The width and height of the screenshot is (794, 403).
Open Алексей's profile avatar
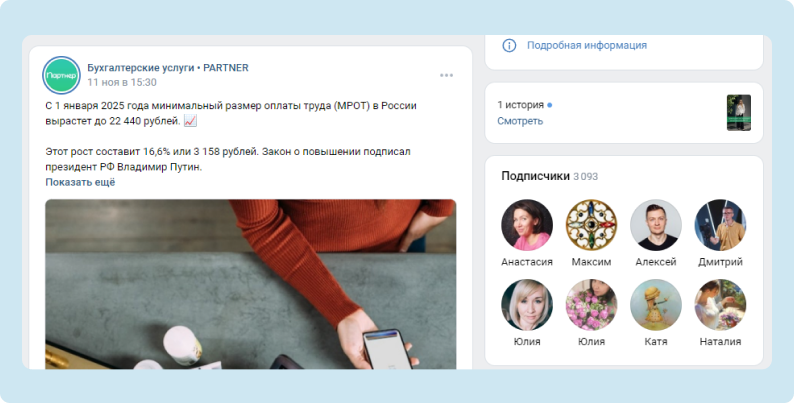point(656,225)
